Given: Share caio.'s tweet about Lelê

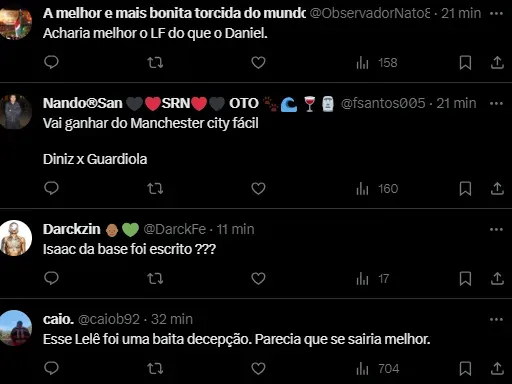Looking at the screenshot, I should (497, 368).
